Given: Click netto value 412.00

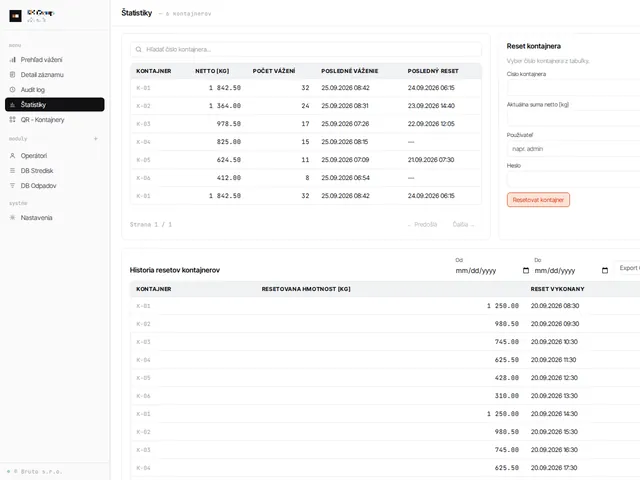Looking at the screenshot, I should [229, 178].
